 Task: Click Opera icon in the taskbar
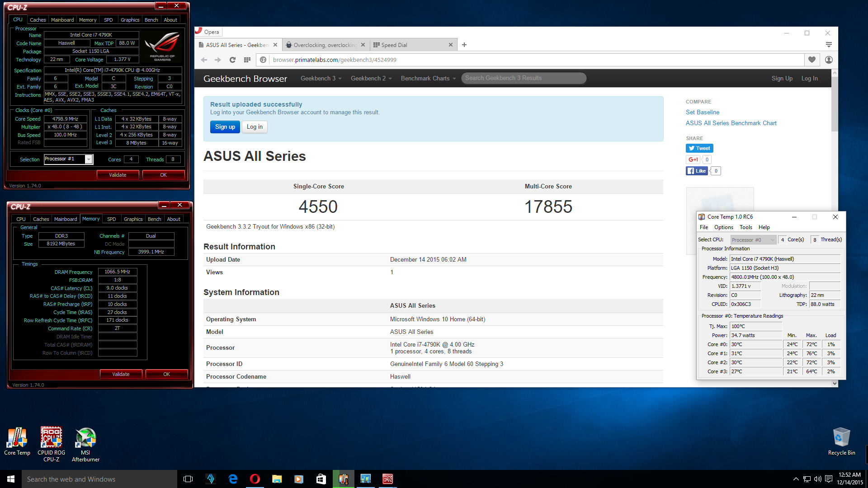(255, 479)
